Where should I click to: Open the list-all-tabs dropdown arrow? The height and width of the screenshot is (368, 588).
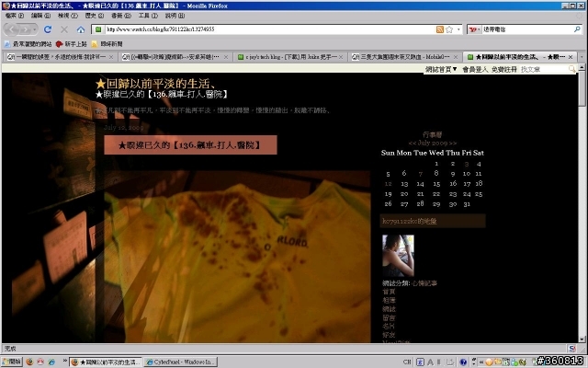(x=582, y=57)
